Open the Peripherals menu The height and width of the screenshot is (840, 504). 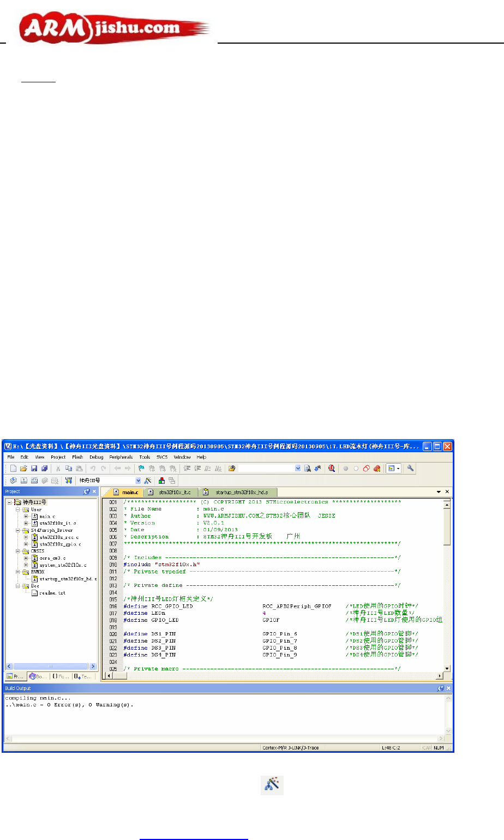121,457
